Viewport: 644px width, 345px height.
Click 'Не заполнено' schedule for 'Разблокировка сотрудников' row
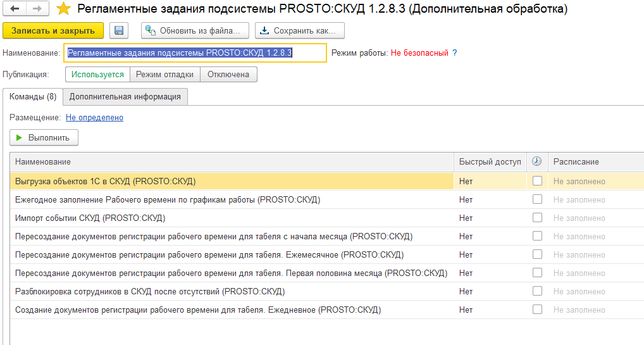579,292
